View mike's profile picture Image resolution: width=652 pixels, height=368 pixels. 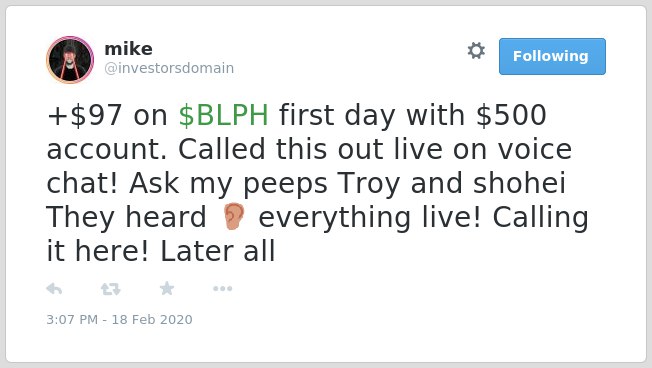pyautogui.click(x=70, y=60)
